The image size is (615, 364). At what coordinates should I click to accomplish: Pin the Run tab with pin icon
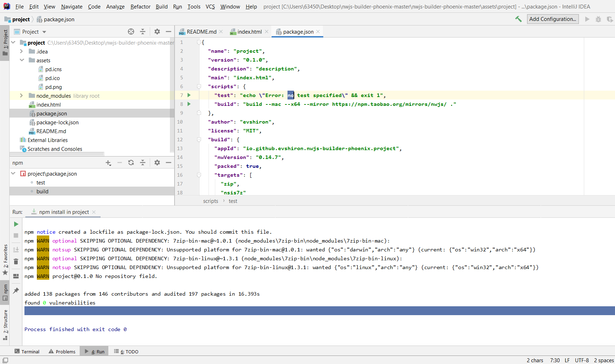coord(16,290)
